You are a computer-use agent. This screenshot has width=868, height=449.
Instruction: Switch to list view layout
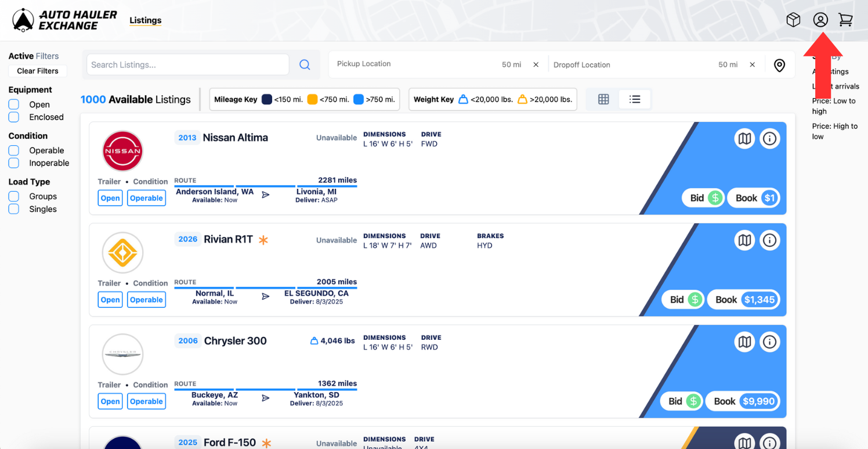635,99
